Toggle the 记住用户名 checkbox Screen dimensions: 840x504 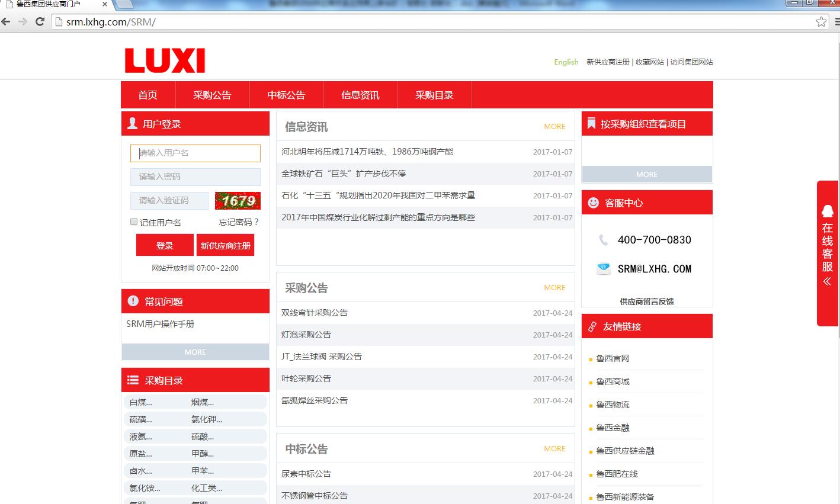[134, 221]
